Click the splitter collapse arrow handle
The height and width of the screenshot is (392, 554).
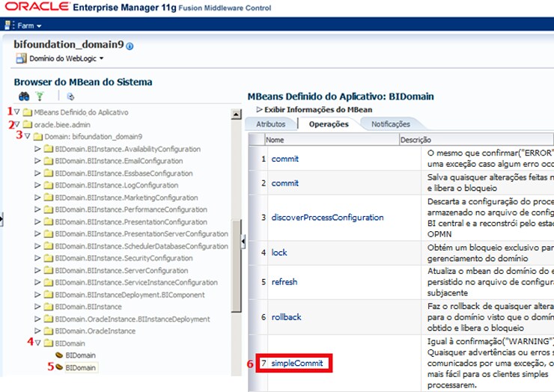[x=243, y=242]
